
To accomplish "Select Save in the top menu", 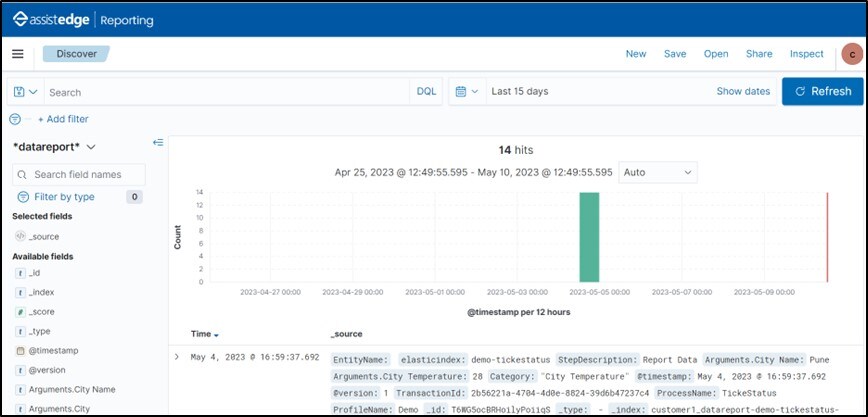I will pos(675,54).
